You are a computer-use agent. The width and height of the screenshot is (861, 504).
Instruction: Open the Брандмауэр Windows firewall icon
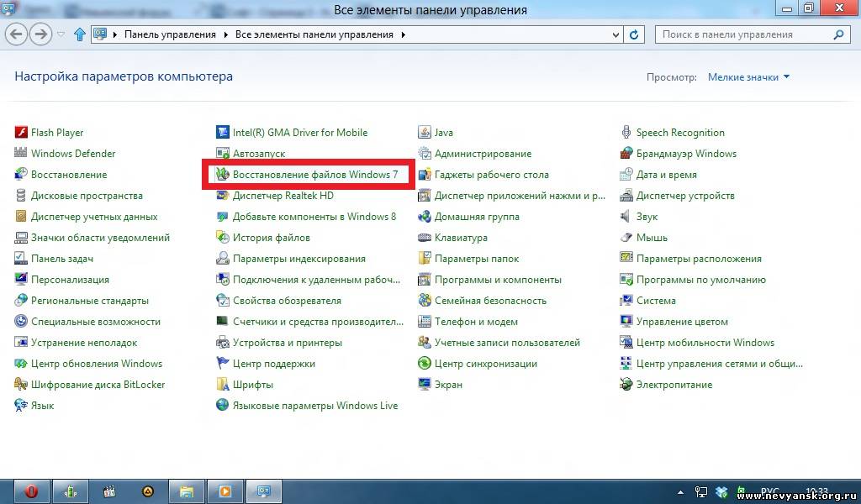coord(626,153)
